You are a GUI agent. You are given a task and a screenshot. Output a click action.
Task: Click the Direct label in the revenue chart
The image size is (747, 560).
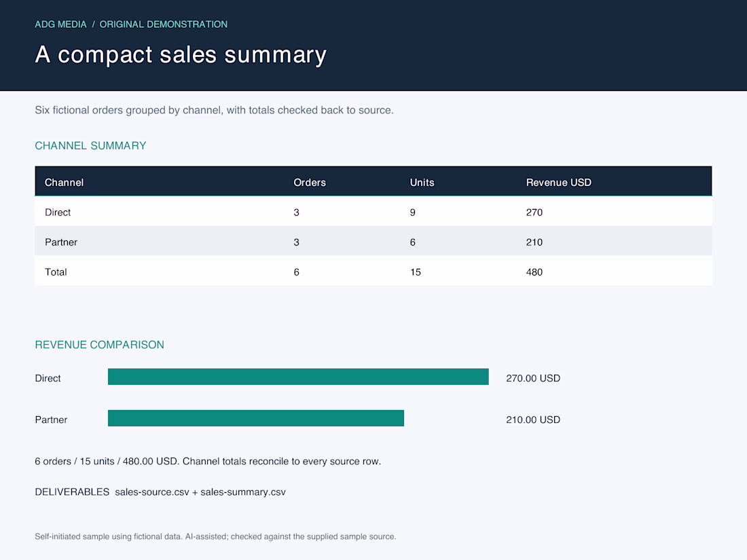click(48, 378)
